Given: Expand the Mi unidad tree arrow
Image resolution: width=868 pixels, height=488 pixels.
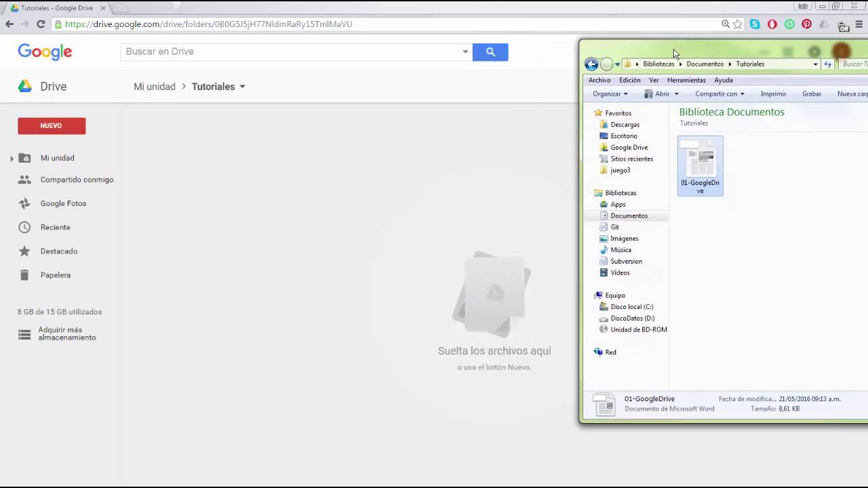Looking at the screenshot, I should tap(12, 159).
